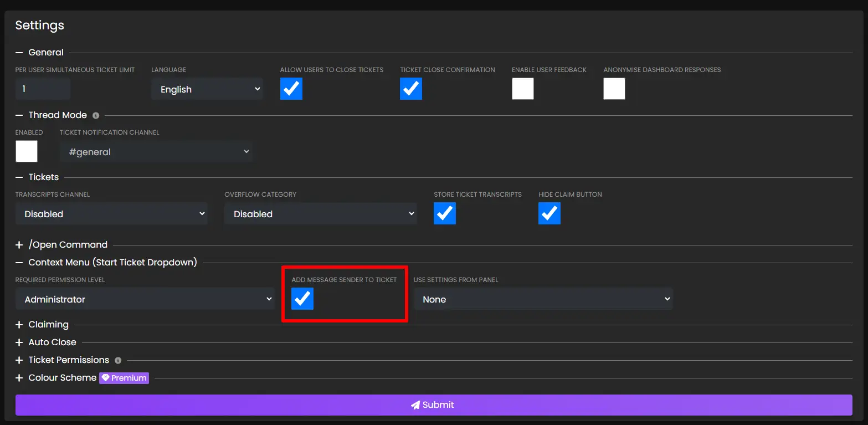Click the Ticket Permissions info icon
Viewport: 868px width, 425px height.
click(118, 360)
